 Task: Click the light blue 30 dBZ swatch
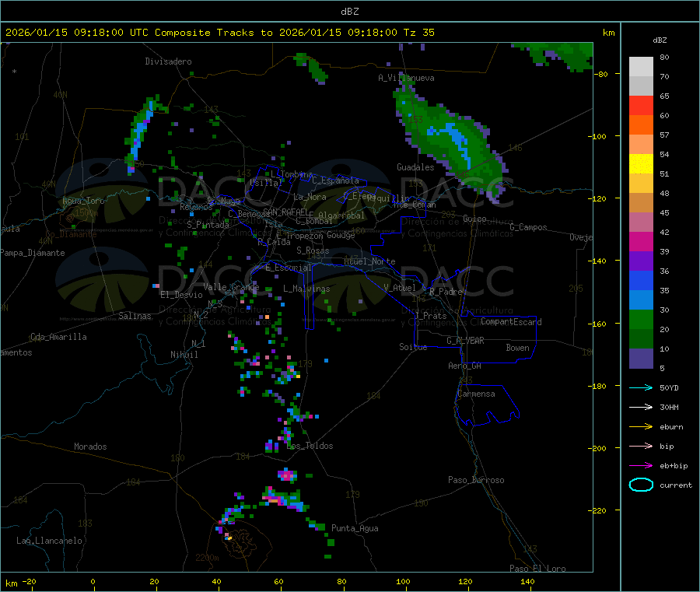point(641,300)
